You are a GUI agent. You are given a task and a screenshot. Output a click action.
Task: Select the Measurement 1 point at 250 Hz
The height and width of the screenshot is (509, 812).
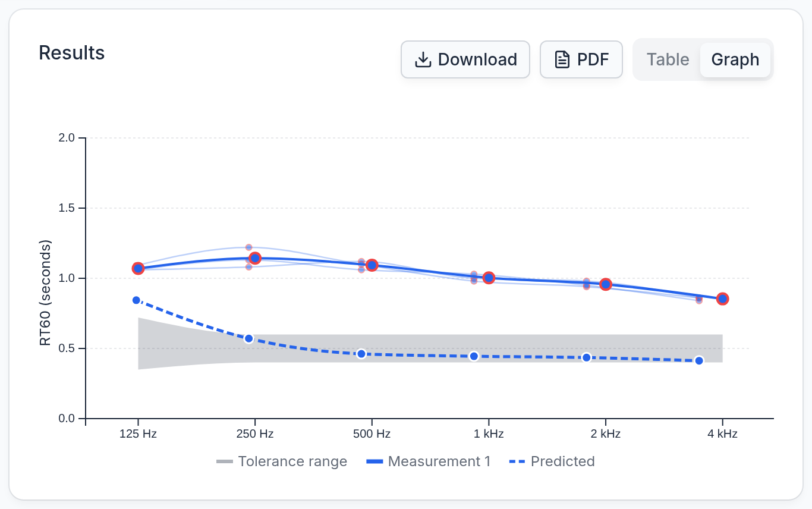255,258
